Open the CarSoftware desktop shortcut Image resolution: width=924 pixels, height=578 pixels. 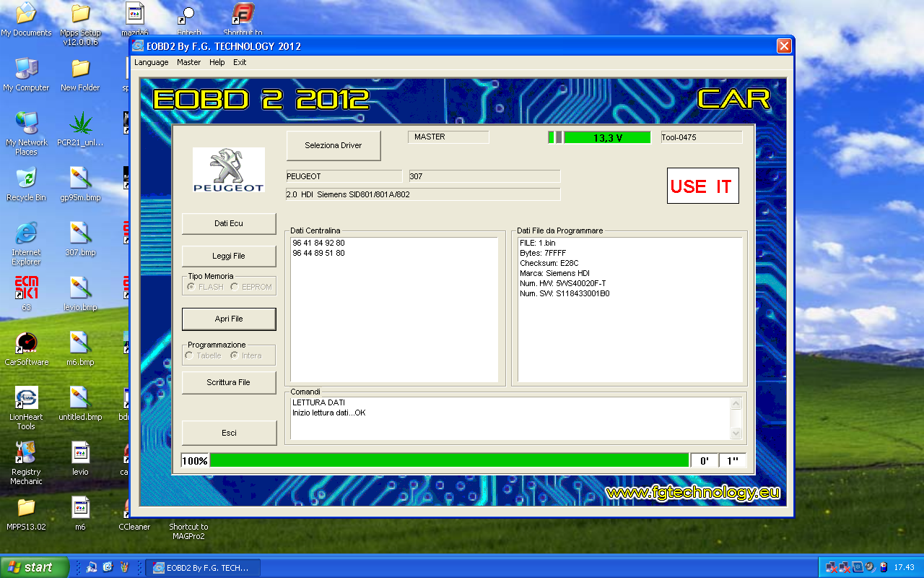point(26,342)
